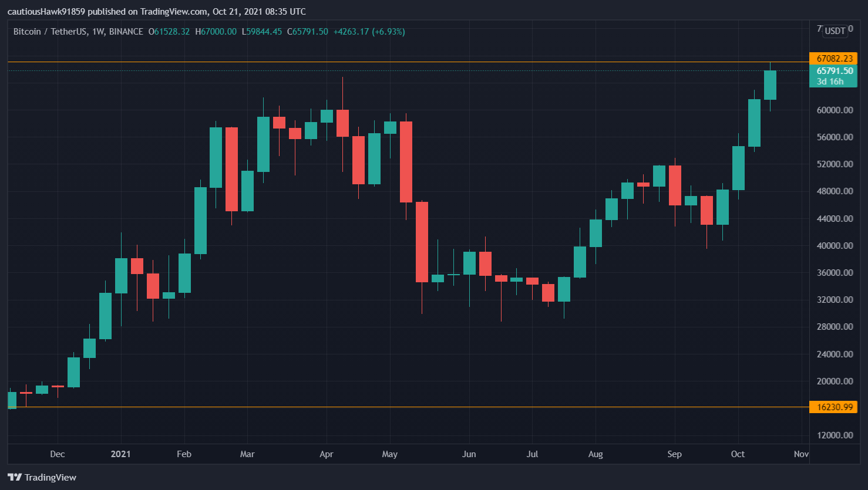
Task: Click the Dec label on time axis
Action: pos(58,454)
